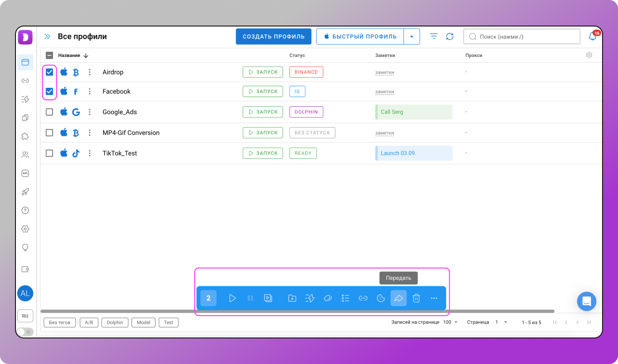This screenshot has height=364, width=618.
Task: Toggle the dark theme switch in sidebar
Action: 25,332
